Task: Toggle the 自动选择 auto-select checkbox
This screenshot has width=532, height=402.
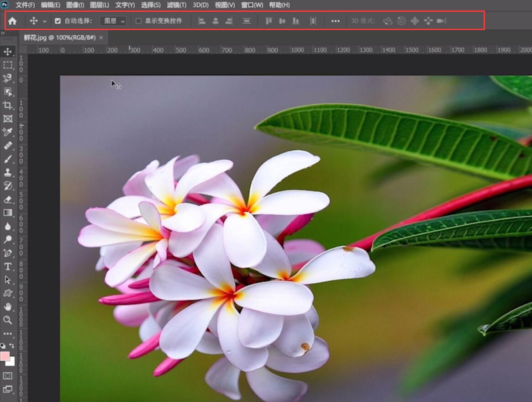Action: (x=58, y=21)
